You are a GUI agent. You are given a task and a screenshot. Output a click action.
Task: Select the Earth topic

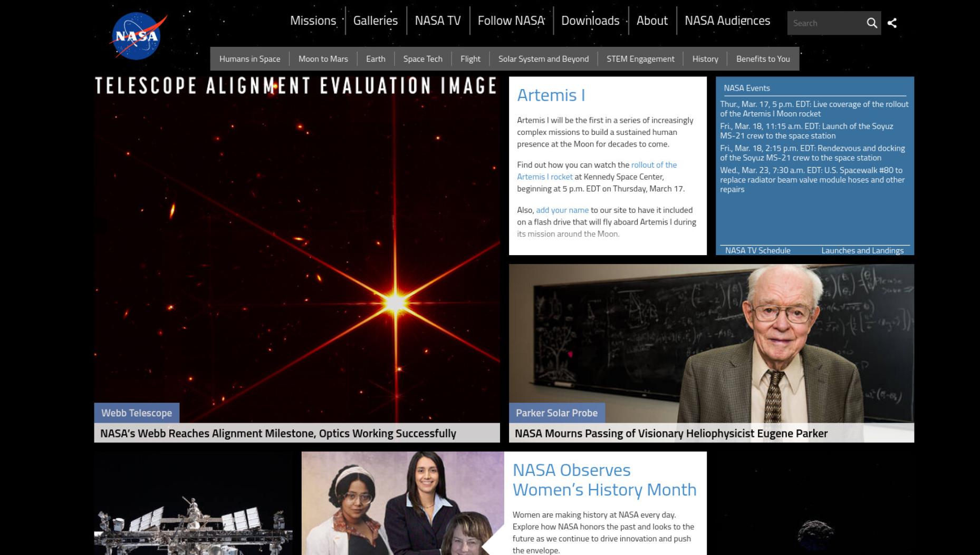[x=376, y=59]
